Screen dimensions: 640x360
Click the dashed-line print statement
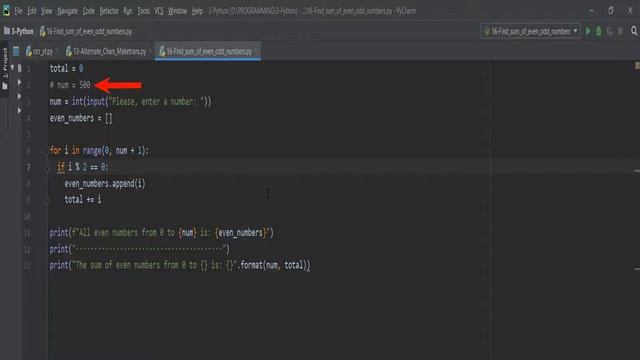click(x=140, y=249)
